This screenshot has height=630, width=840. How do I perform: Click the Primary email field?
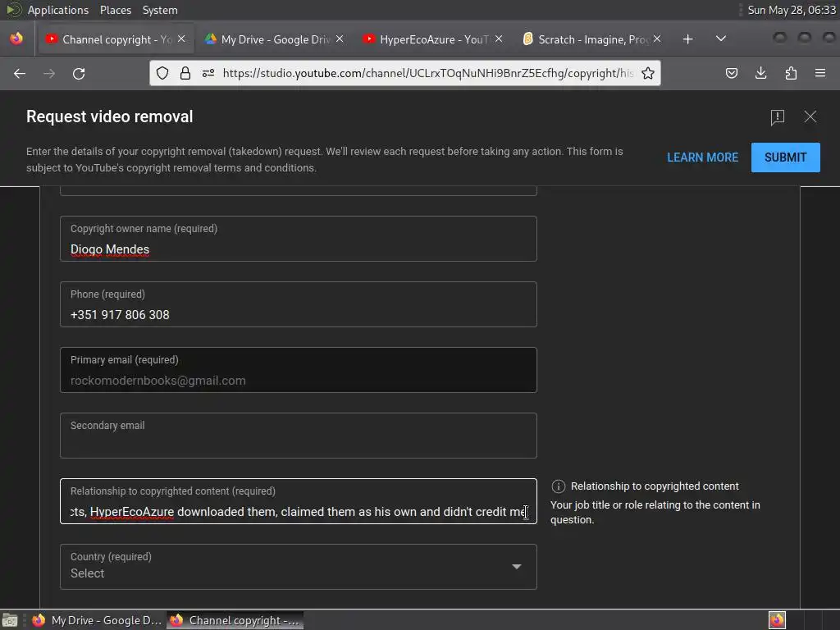point(299,370)
